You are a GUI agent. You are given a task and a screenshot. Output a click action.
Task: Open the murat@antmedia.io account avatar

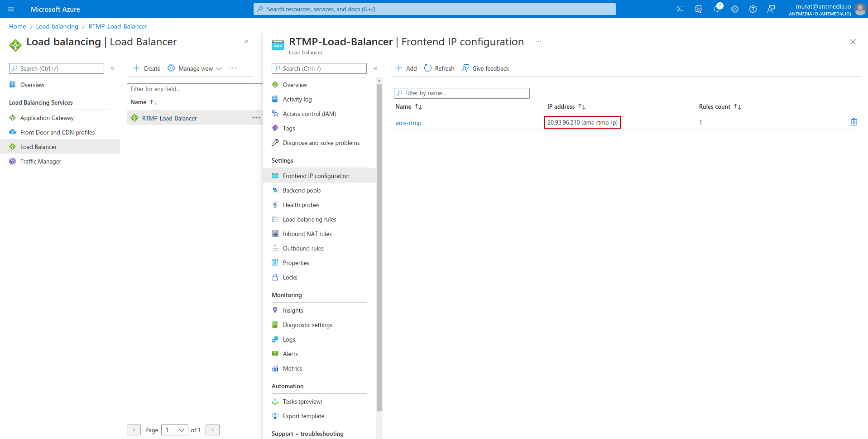(860, 9)
